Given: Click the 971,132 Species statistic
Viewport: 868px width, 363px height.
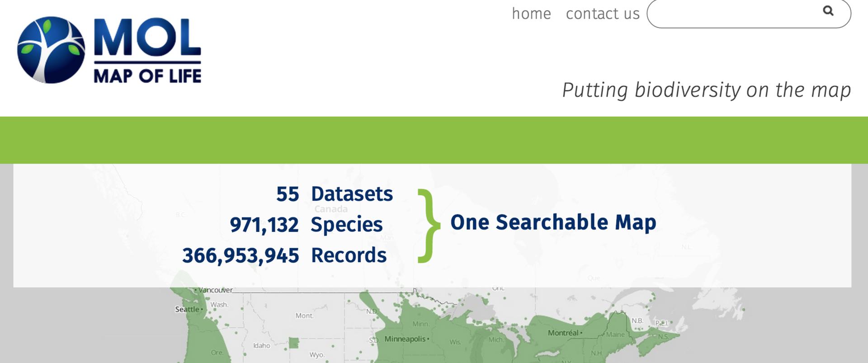Looking at the screenshot, I should (307, 225).
